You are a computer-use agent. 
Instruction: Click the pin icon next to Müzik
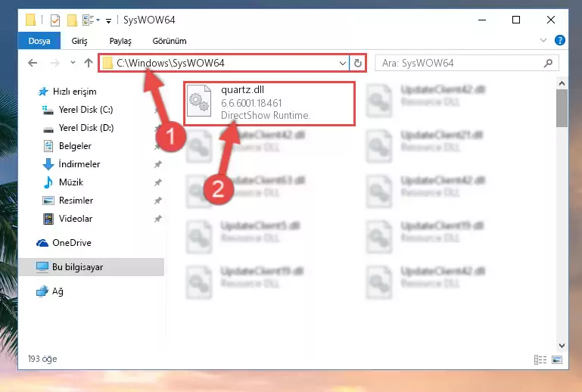pos(157,182)
